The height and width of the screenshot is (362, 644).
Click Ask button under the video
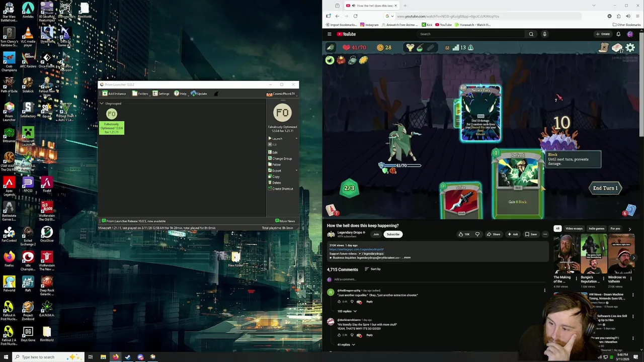[x=513, y=234]
